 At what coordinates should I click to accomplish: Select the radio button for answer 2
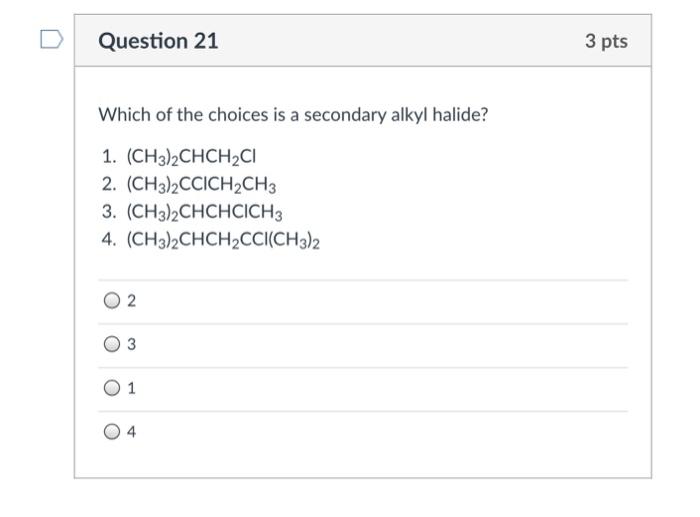tap(112, 300)
